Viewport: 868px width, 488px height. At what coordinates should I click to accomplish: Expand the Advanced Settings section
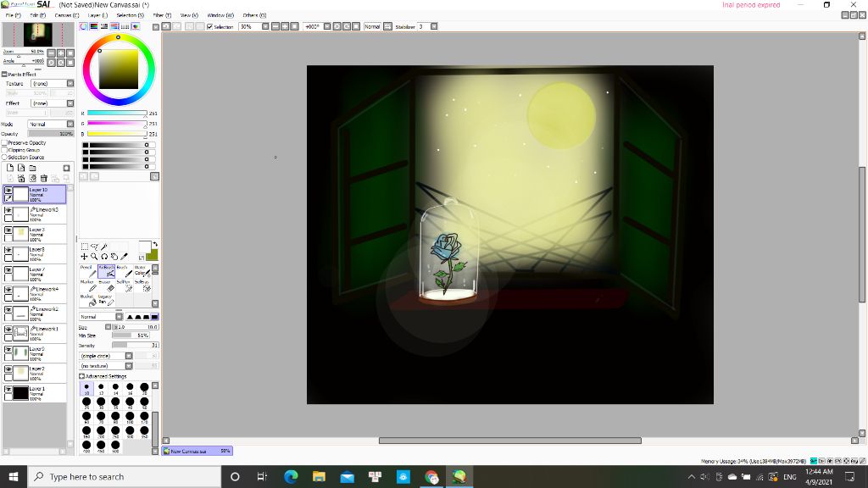82,376
